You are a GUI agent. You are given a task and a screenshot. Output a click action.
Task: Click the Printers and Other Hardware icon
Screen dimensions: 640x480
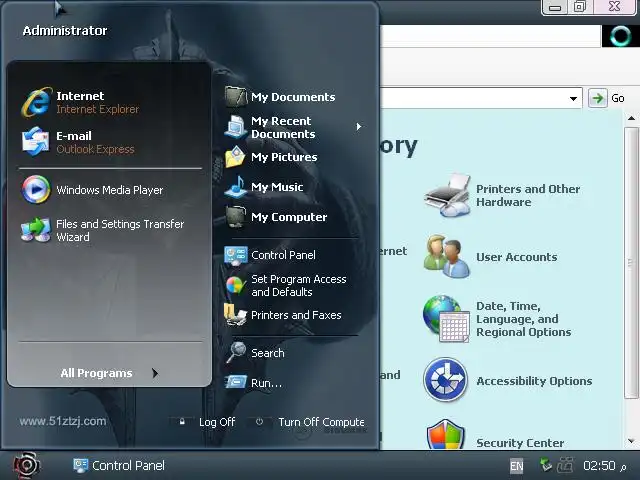pyautogui.click(x=447, y=195)
